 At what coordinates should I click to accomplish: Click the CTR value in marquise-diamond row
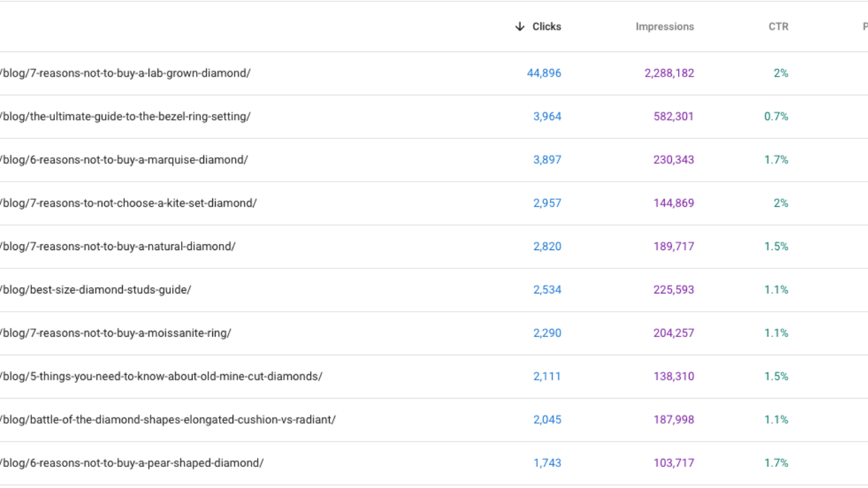tap(776, 160)
